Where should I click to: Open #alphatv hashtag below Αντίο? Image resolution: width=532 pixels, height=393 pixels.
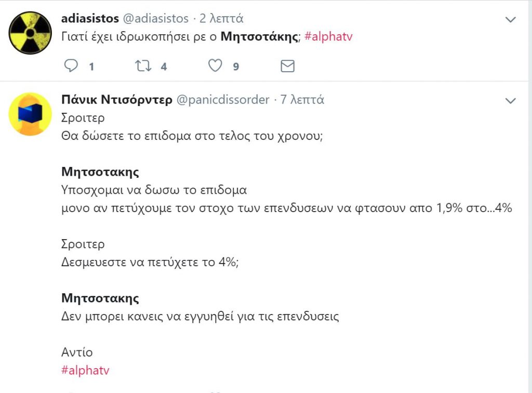click(x=85, y=371)
